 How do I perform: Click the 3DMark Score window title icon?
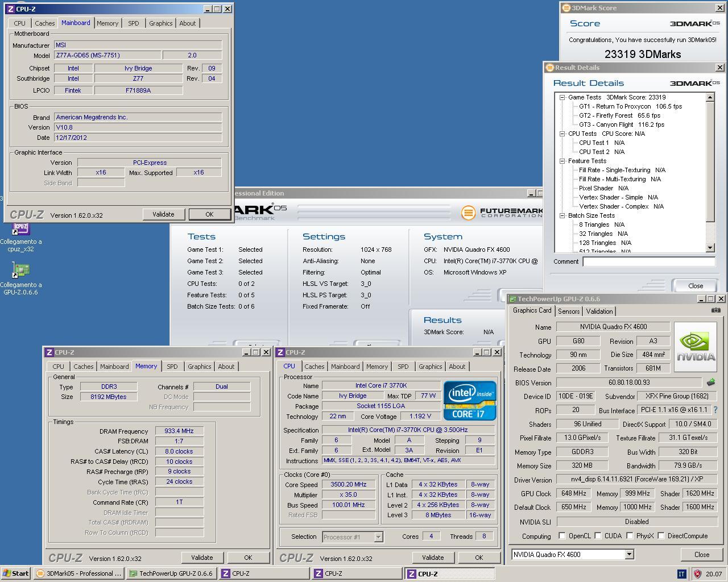[566, 8]
